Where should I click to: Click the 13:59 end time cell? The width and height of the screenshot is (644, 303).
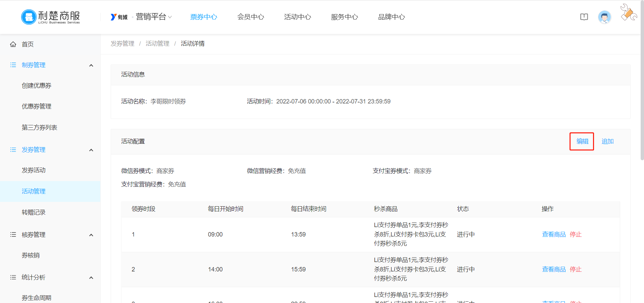coord(298,234)
